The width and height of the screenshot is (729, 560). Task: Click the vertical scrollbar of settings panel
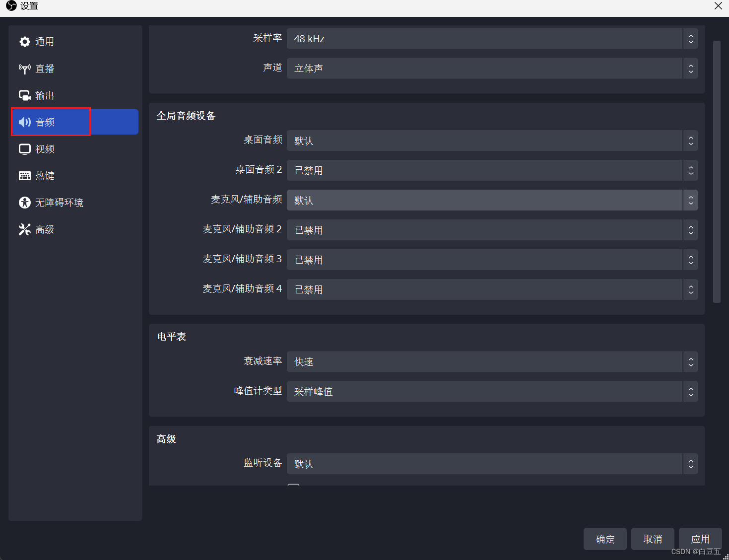click(x=717, y=172)
